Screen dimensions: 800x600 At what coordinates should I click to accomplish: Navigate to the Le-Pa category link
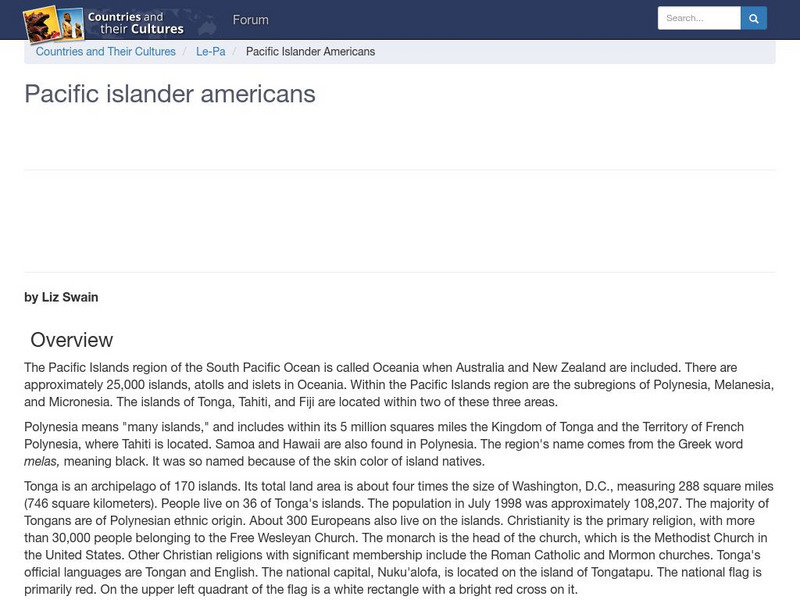pos(210,51)
